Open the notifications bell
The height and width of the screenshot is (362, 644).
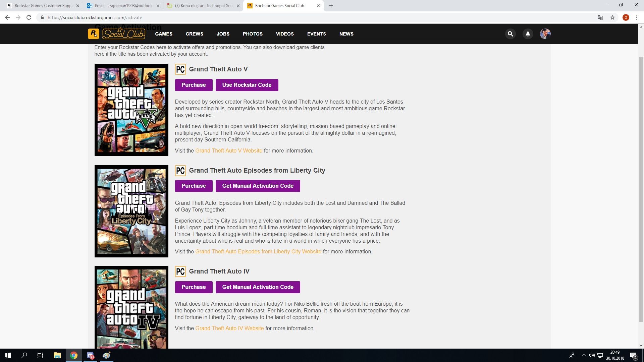tap(528, 34)
